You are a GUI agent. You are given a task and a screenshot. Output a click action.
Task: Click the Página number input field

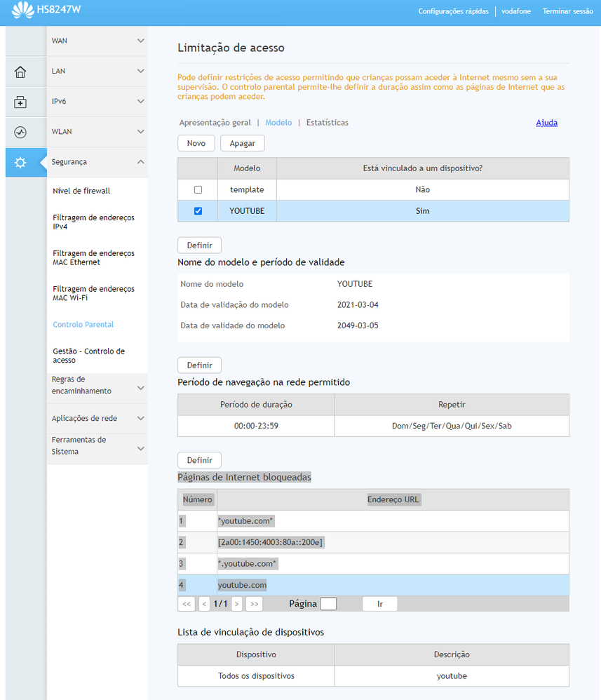tap(327, 604)
